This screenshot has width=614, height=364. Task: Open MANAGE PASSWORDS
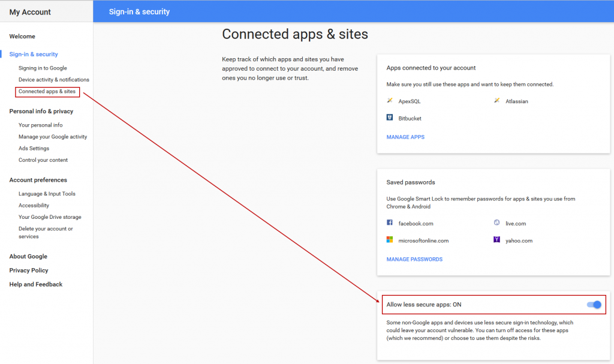pyautogui.click(x=414, y=258)
